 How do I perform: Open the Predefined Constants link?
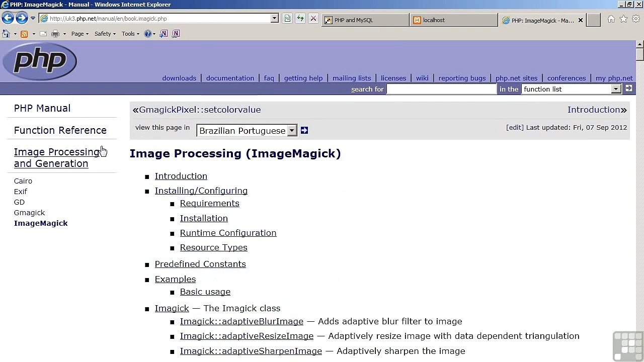click(200, 264)
